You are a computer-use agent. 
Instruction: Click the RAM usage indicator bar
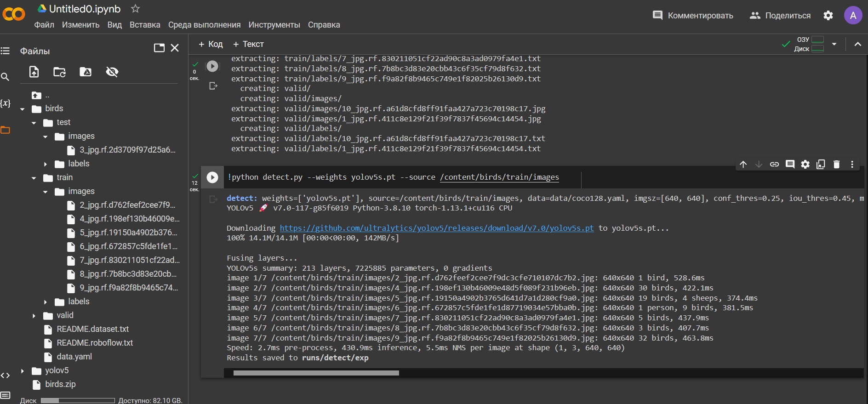click(x=818, y=40)
